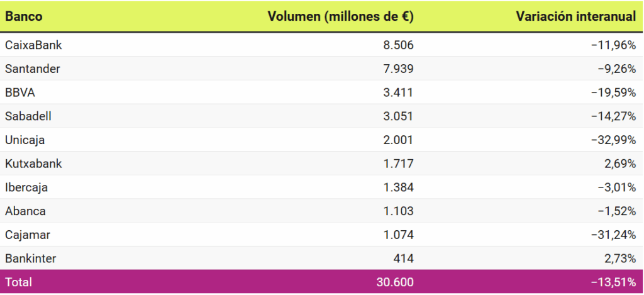Click the total variation value −13,51%

click(x=613, y=282)
